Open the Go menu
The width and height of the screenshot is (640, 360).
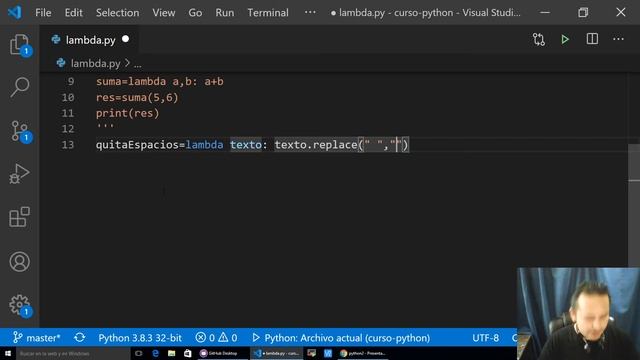coord(195,13)
